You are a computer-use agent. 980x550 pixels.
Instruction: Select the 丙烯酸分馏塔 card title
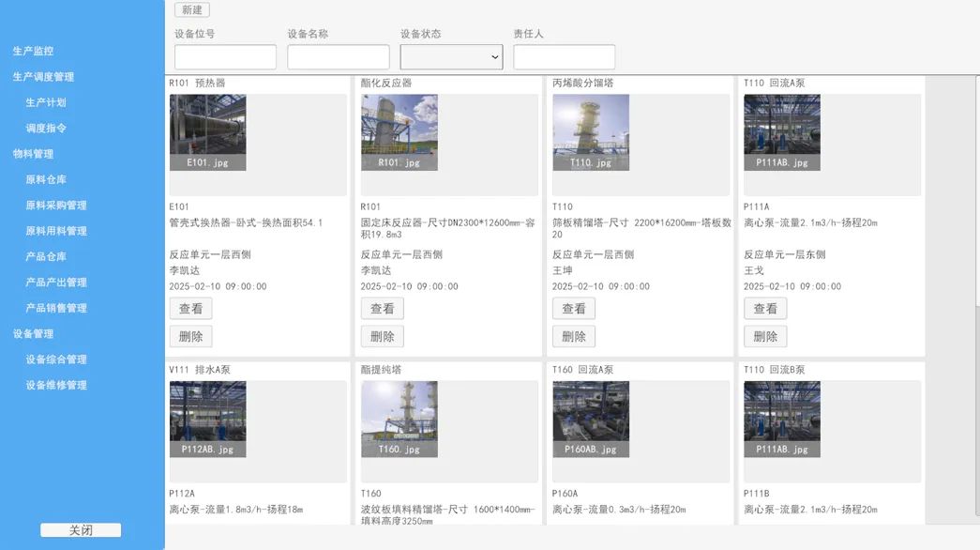[582, 83]
